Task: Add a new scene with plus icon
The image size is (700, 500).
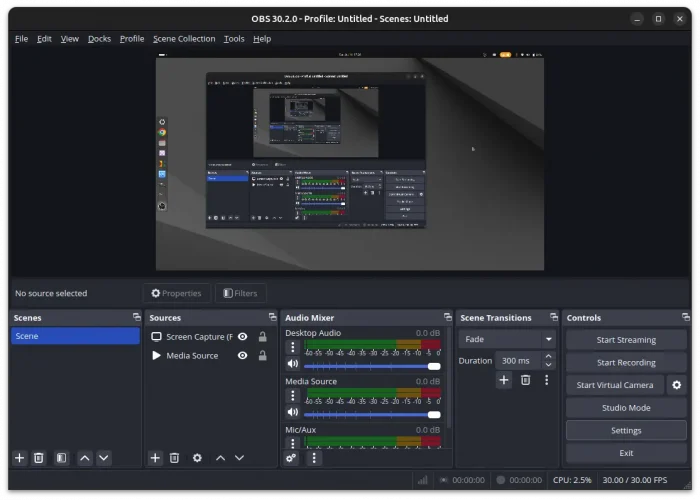Action: coord(19,458)
